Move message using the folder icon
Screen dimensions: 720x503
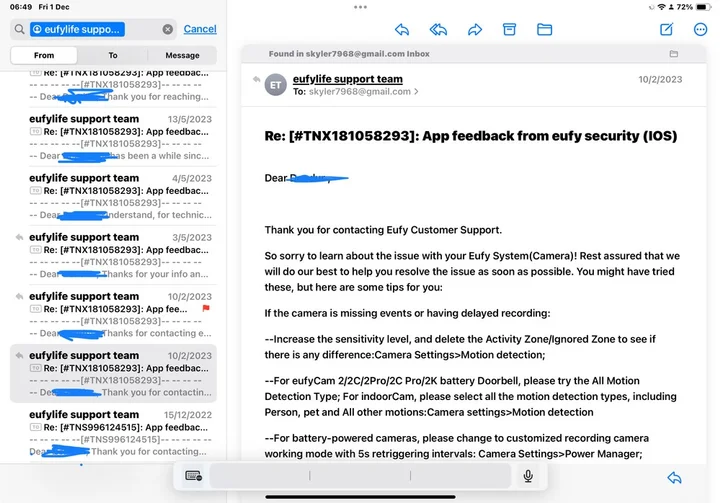point(545,30)
